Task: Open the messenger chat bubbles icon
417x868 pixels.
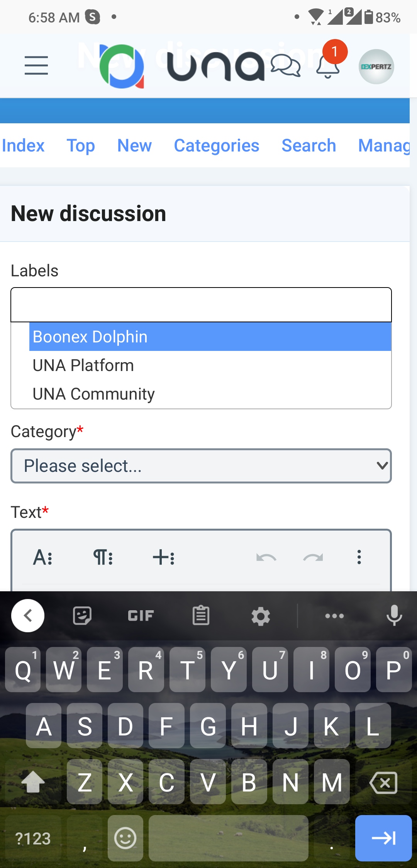Action: point(285,65)
